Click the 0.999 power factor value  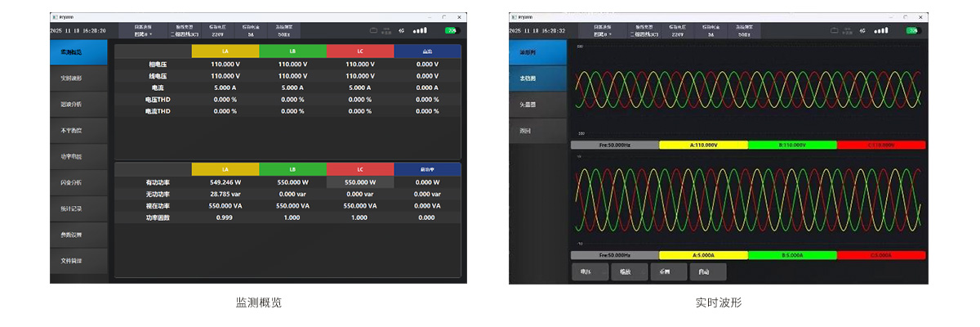225,218
